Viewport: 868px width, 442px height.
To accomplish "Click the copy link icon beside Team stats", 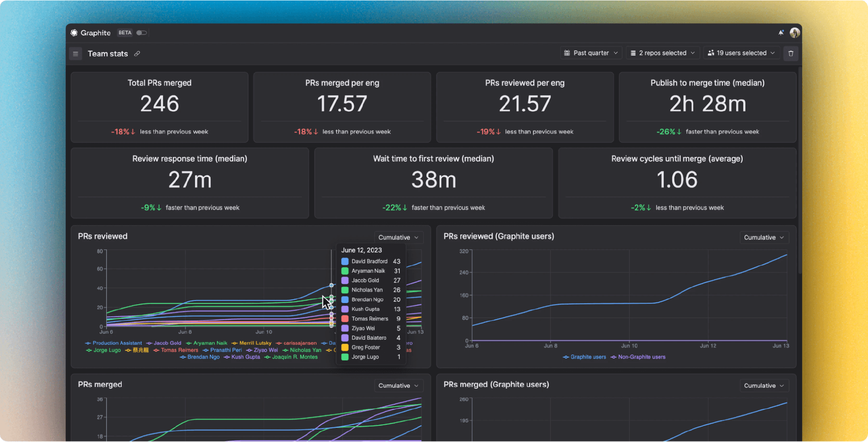I will (x=137, y=53).
